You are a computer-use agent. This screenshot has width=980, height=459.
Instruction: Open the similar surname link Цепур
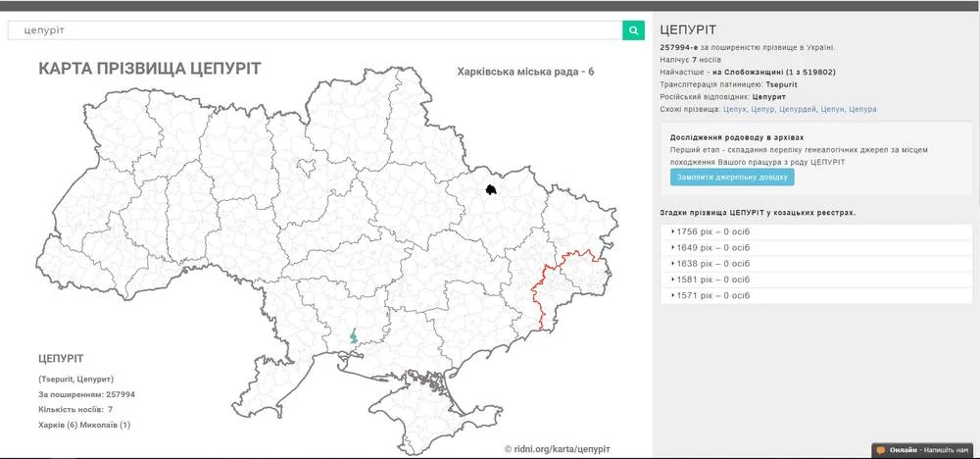(762, 109)
